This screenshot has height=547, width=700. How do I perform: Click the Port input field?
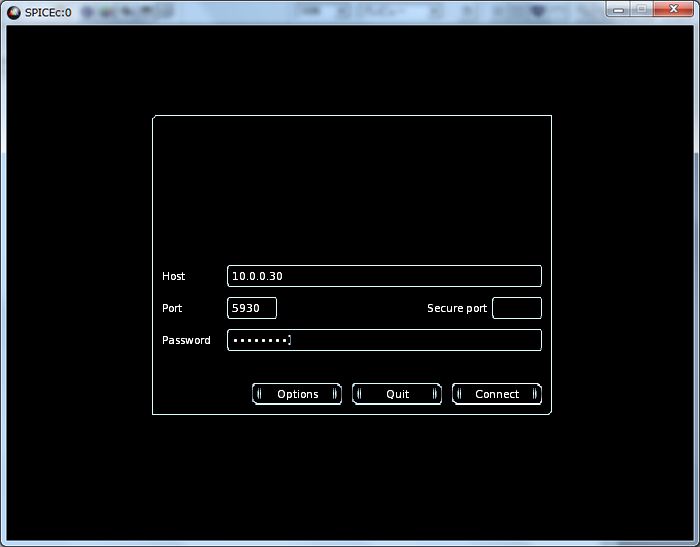click(x=252, y=308)
